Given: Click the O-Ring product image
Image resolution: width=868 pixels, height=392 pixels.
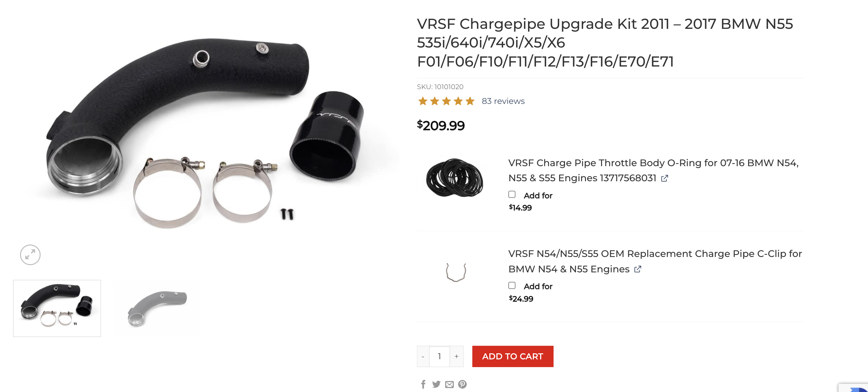Looking at the screenshot, I should pos(455,178).
